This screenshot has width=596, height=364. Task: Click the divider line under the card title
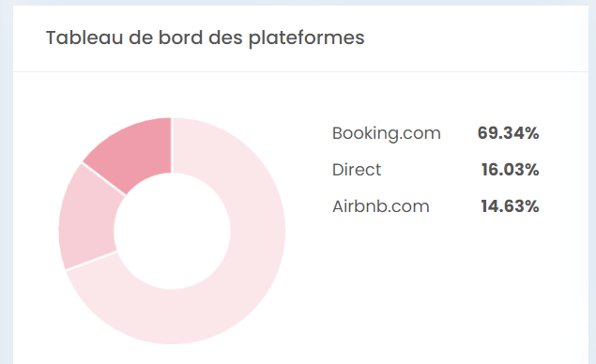coord(300,71)
